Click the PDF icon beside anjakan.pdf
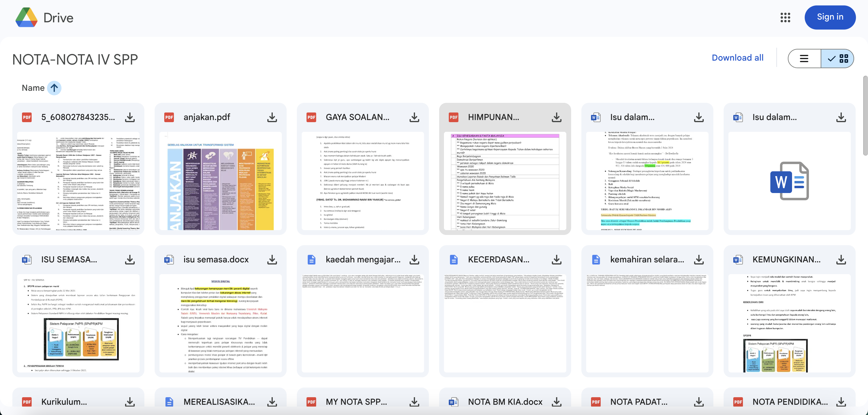Image resolution: width=868 pixels, height=415 pixels. tap(169, 117)
